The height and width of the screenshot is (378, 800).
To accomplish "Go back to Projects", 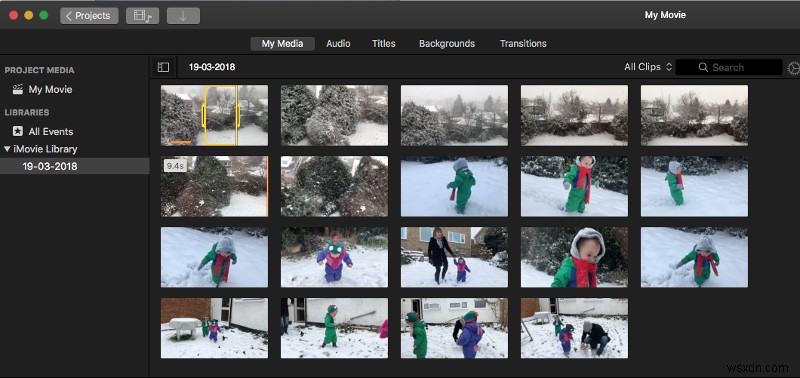I will coord(89,16).
